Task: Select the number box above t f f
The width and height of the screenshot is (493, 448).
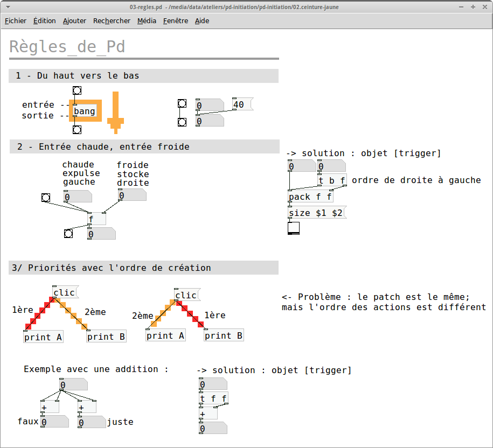Action: [x=213, y=384]
